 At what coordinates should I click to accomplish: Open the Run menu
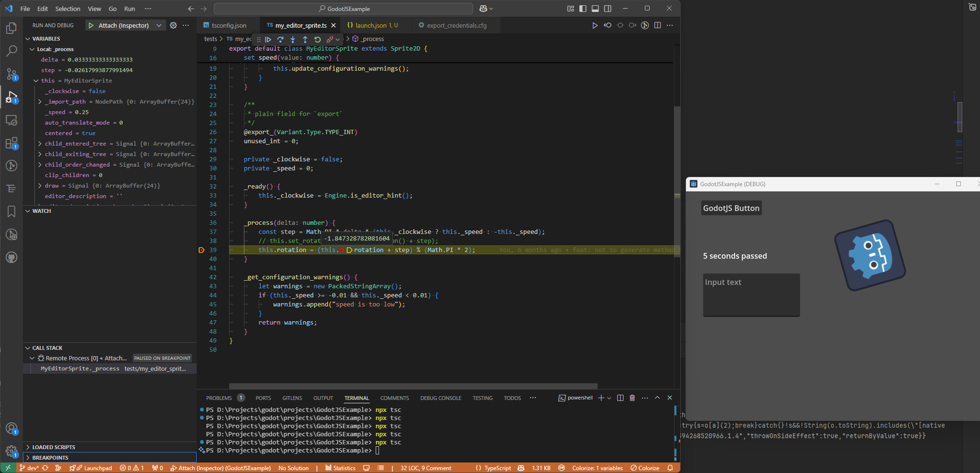pyautogui.click(x=129, y=9)
